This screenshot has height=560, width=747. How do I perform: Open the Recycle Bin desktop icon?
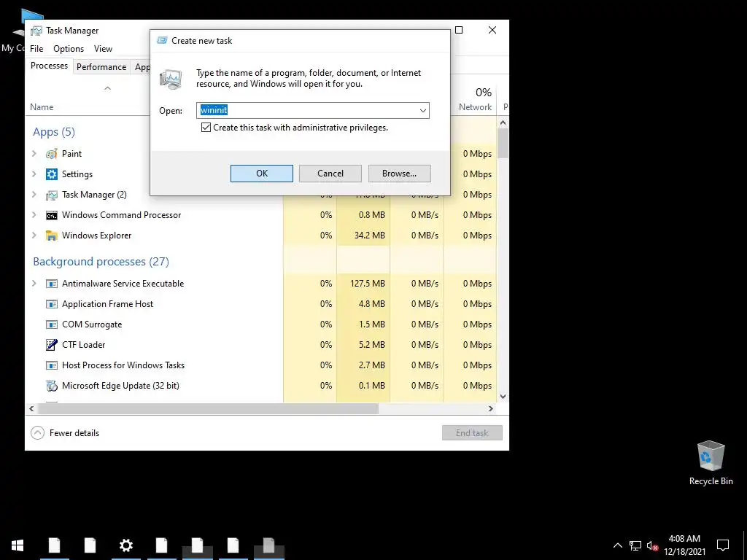point(711,463)
